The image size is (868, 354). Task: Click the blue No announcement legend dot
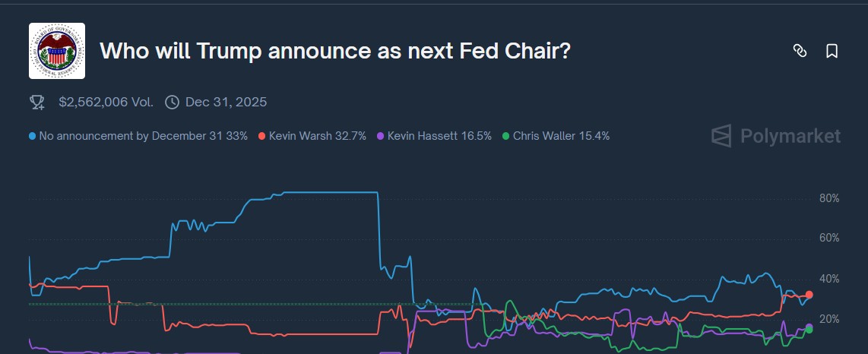[x=32, y=136]
